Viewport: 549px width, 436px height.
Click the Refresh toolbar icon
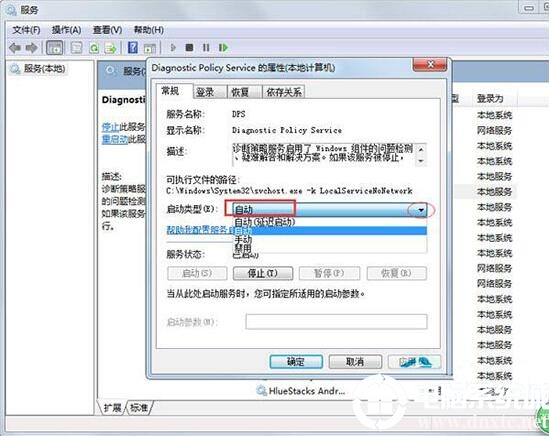click(94, 48)
